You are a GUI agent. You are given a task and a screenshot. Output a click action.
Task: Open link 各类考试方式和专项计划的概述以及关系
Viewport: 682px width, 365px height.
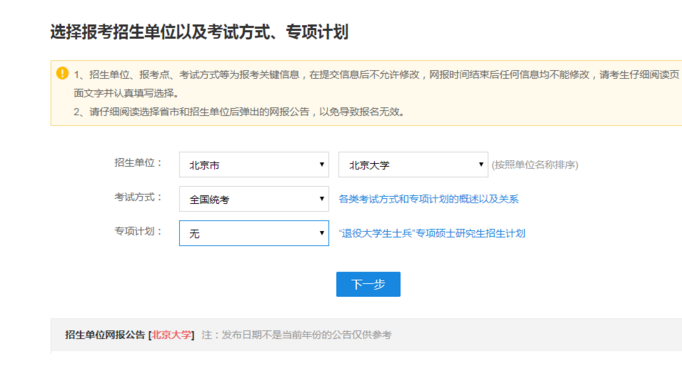(x=428, y=199)
